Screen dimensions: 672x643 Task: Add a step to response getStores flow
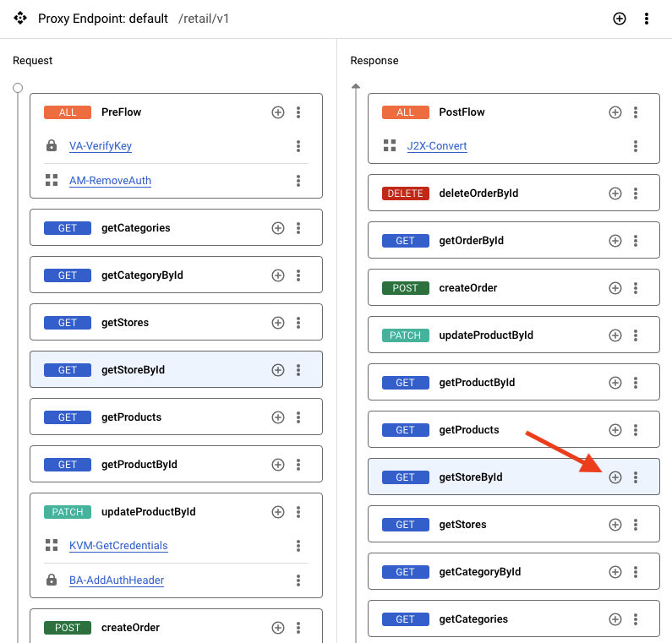pyautogui.click(x=615, y=525)
